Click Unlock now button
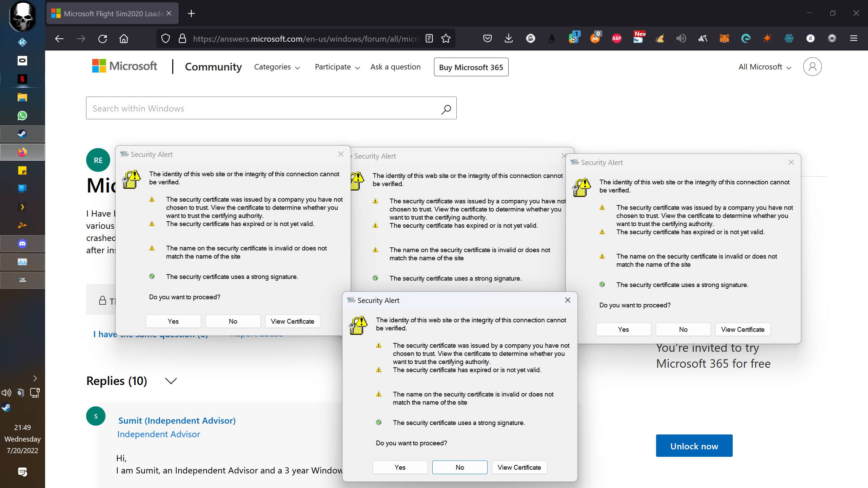 coord(694,446)
